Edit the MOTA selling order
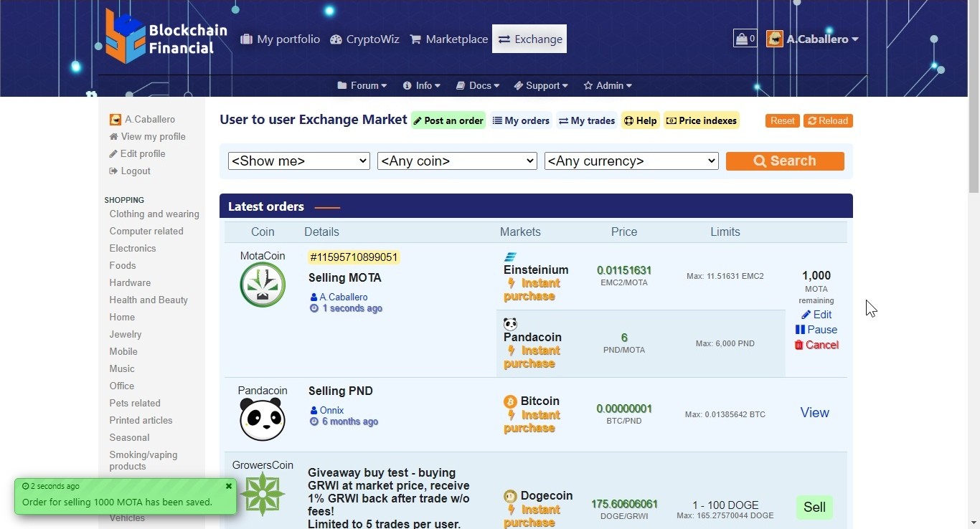980x529 pixels. (816, 315)
